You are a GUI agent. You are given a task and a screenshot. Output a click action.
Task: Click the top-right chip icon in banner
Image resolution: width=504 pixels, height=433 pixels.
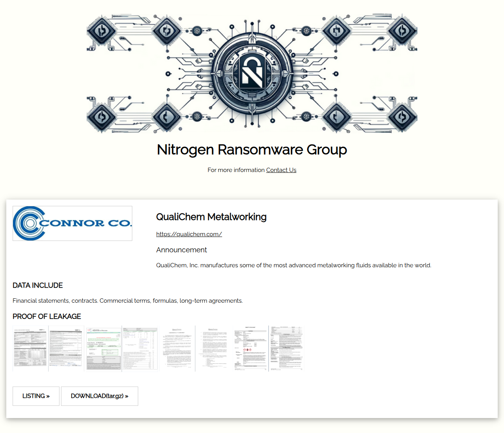point(402,31)
